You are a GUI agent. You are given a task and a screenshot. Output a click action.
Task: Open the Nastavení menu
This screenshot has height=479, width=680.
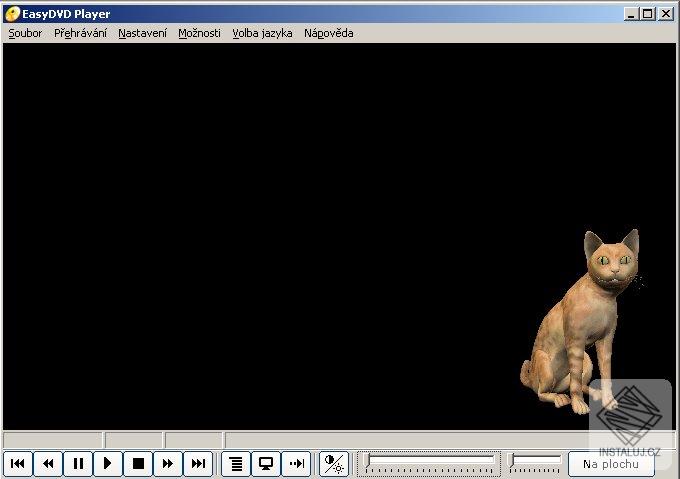coord(142,33)
